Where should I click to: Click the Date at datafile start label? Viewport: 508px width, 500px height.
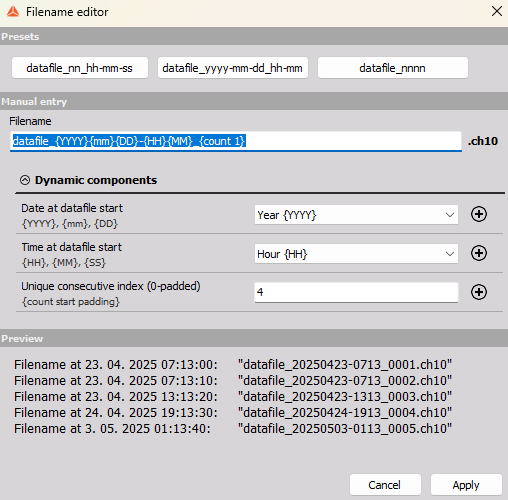tap(72, 208)
